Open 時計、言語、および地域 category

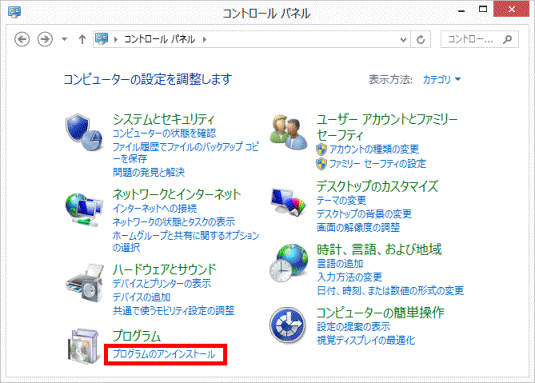point(379,250)
